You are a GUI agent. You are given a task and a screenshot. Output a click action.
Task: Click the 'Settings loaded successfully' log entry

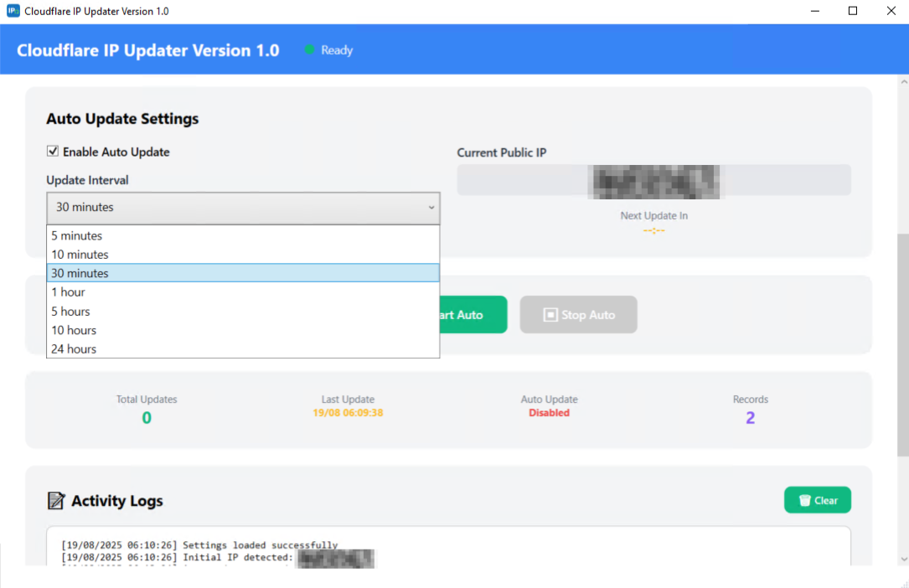(199, 545)
